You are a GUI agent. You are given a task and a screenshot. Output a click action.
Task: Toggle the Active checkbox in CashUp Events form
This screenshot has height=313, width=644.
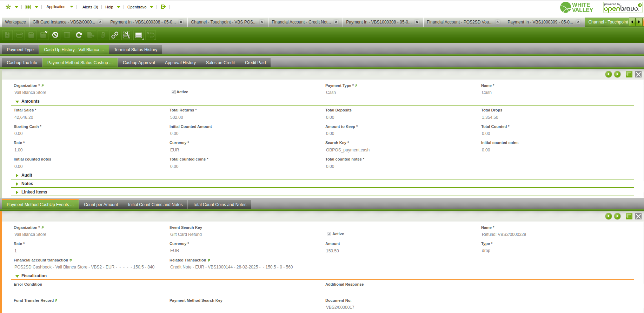pos(329,234)
